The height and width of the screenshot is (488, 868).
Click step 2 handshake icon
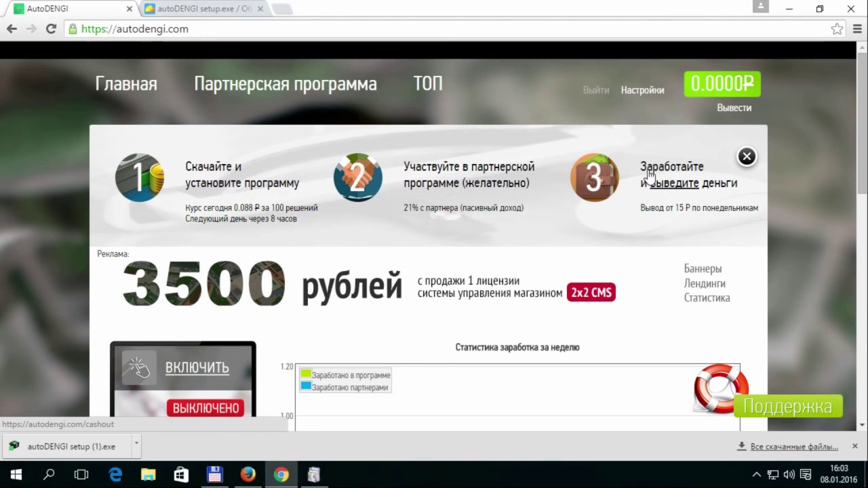pos(358,178)
